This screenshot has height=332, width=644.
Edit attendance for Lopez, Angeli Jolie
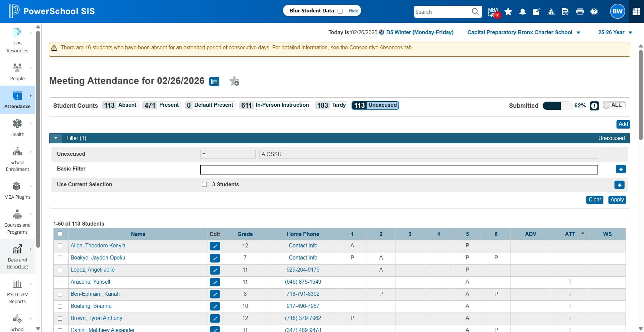215,270
